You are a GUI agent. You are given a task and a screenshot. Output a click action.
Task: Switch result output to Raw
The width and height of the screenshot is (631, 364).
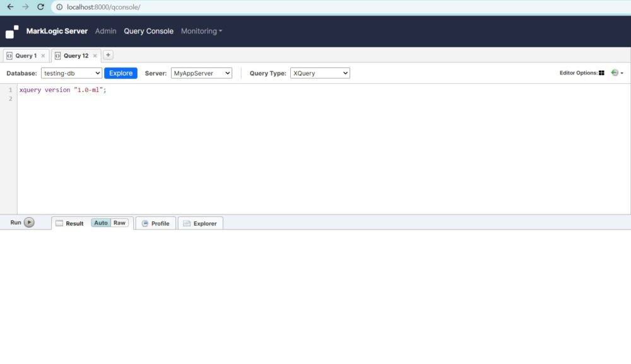coord(119,223)
